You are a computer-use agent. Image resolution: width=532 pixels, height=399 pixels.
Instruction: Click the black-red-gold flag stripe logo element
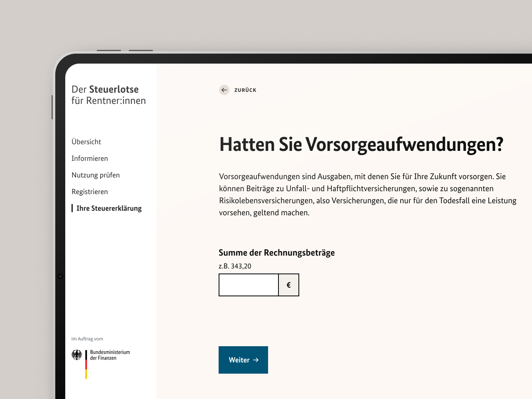click(x=86, y=365)
